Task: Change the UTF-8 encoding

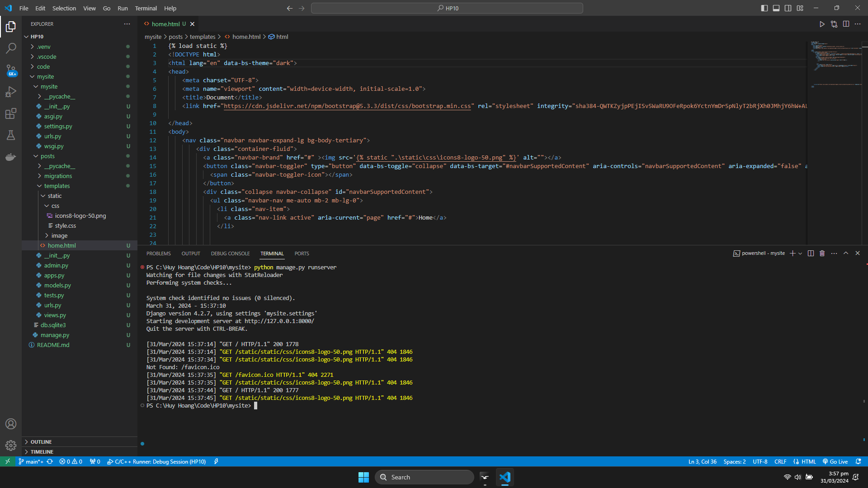Action: point(760,461)
